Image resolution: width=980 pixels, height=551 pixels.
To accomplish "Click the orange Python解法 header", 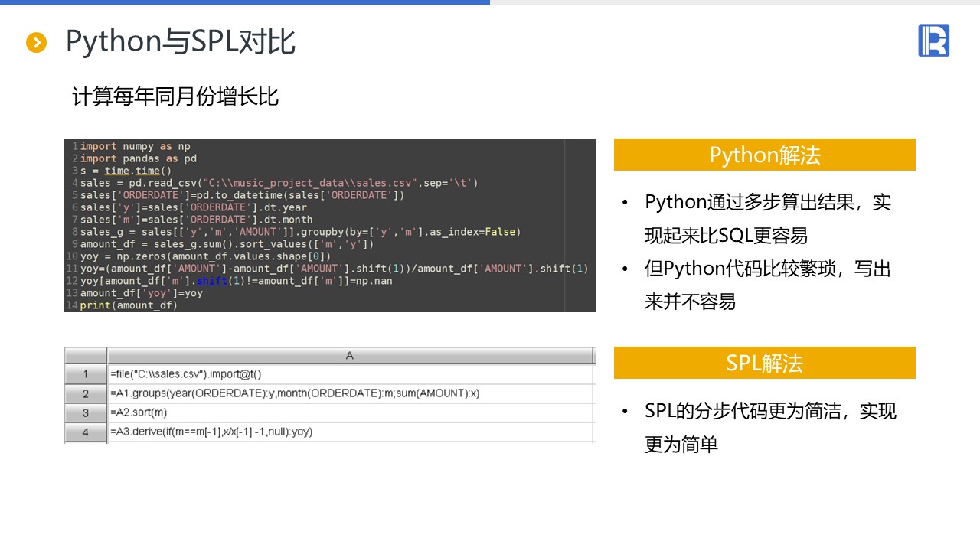I will (x=764, y=155).
